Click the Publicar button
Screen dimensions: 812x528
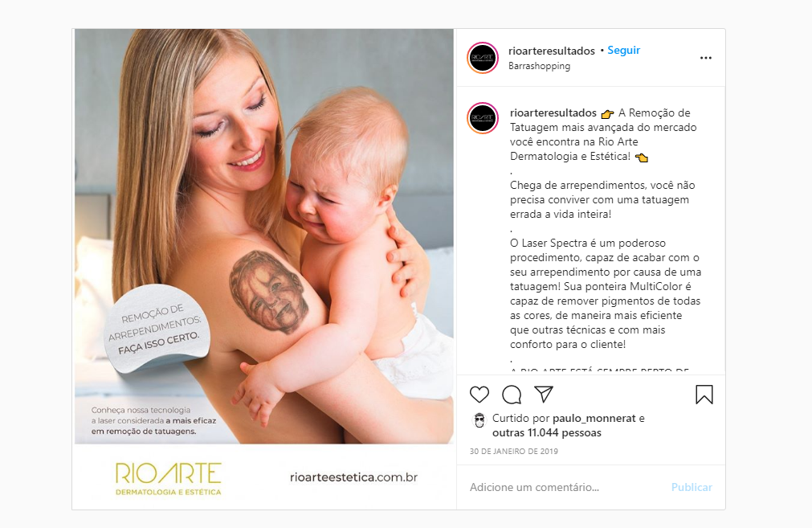click(692, 487)
